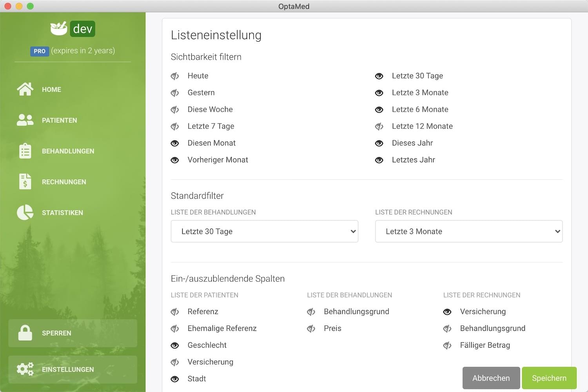Click the house icon for Home

pyautogui.click(x=25, y=89)
